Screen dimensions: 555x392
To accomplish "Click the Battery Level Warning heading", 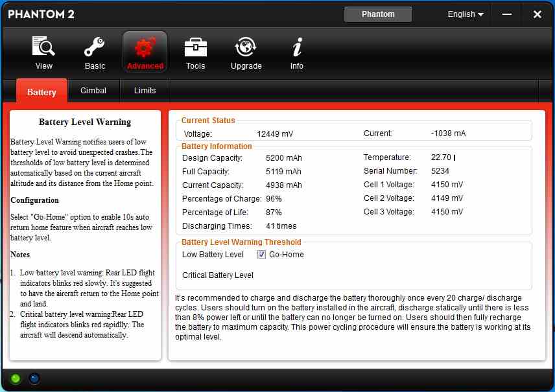I will [85, 122].
